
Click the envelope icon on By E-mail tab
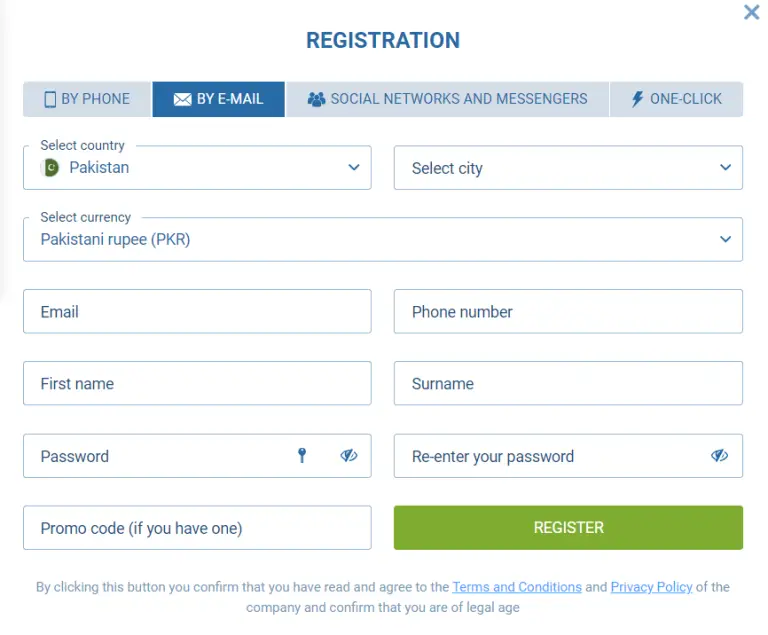tap(182, 99)
